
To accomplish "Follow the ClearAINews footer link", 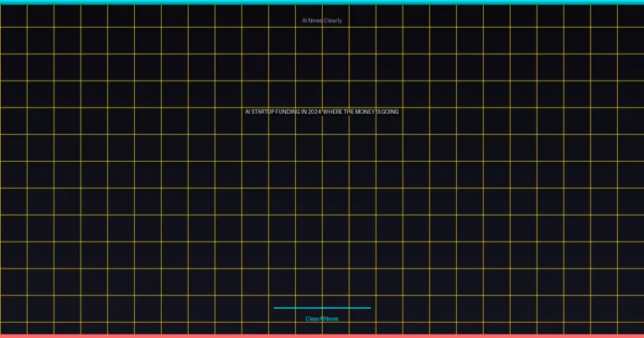I will (322, 319).
